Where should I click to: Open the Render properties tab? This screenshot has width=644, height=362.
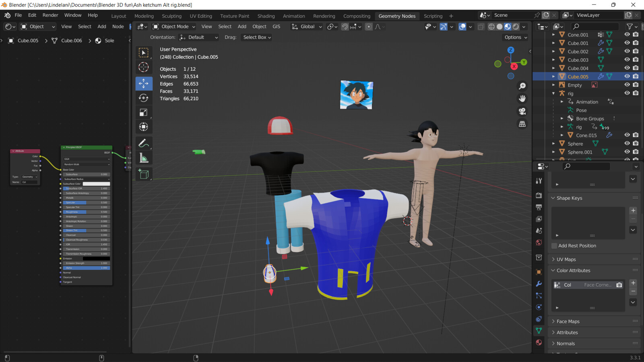[539, 195]
